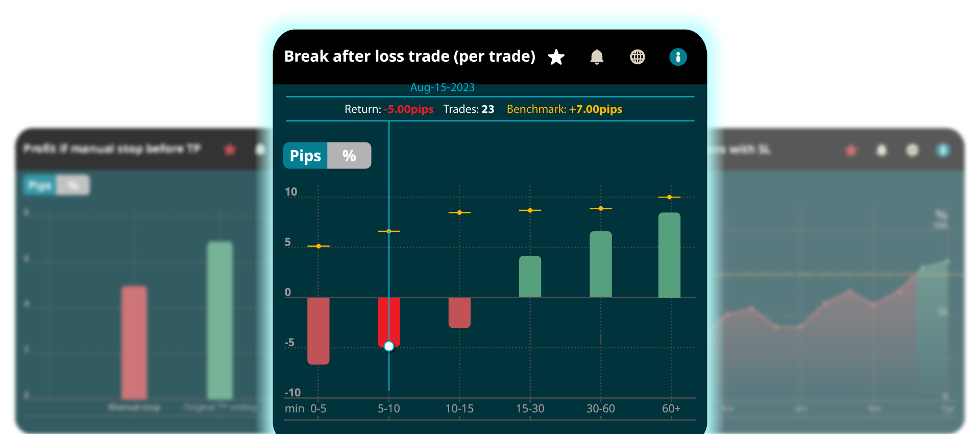Click bell icon on right blurred card
The image size is (980, 434).
(x=881, y=151)
